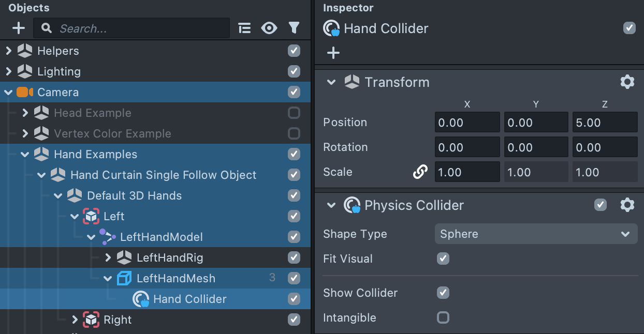
Task: Click the Position Z value field
Action: coord(605,123)
